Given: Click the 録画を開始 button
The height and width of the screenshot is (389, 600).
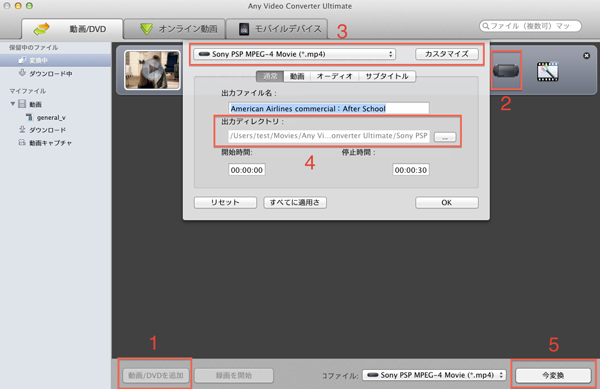Looking at the screenshot, I should click(234, 375).
